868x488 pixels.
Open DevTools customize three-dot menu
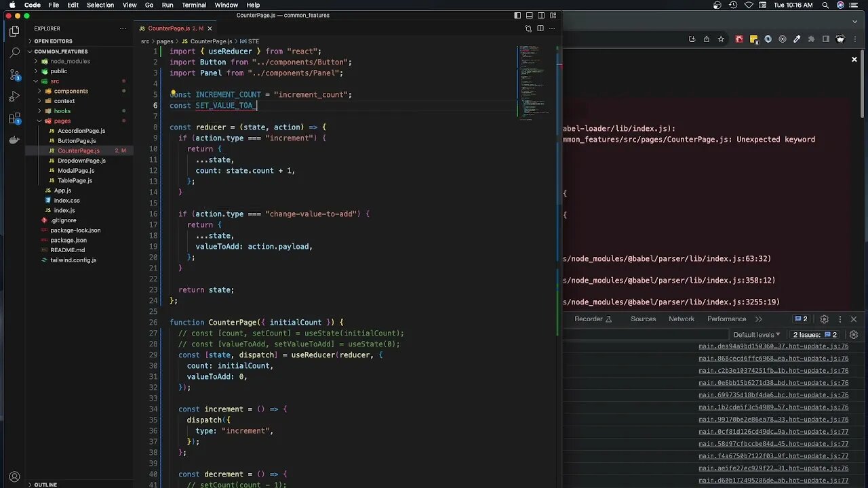(840, 319)
